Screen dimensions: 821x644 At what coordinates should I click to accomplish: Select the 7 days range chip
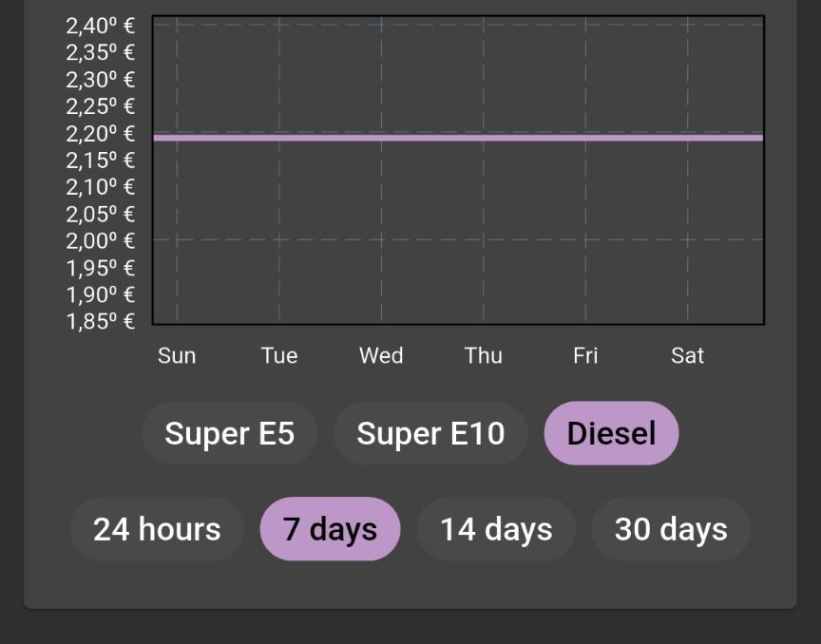pyautogui.click(x=330, y=529)
